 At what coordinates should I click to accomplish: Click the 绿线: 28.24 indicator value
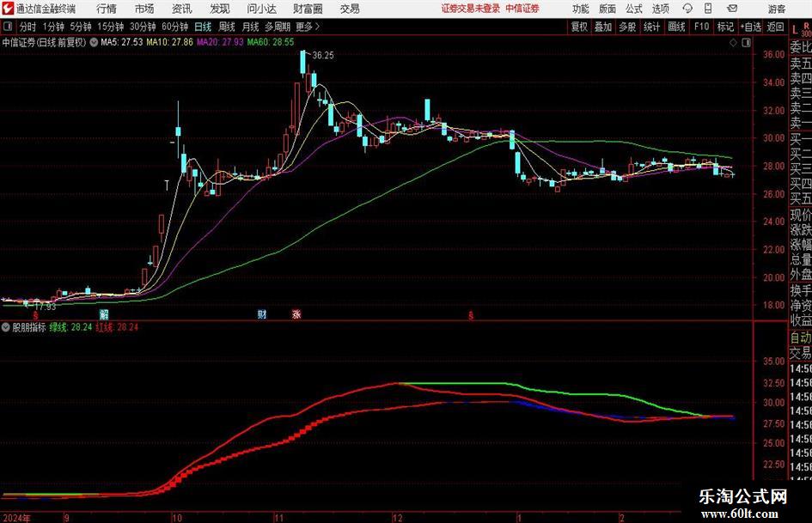[71, 327]
